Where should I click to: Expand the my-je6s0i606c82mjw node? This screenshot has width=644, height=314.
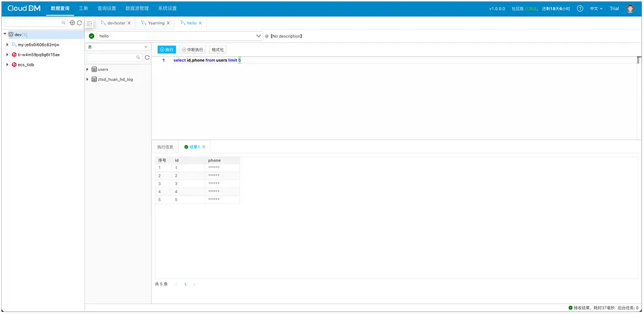(x=8, y=45)
